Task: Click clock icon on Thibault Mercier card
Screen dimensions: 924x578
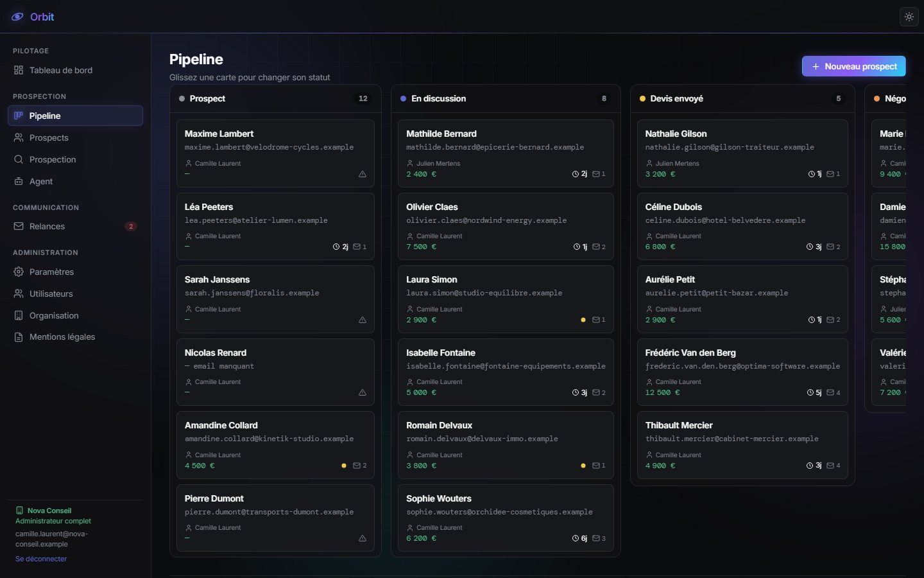Action: tap(810, 466)
